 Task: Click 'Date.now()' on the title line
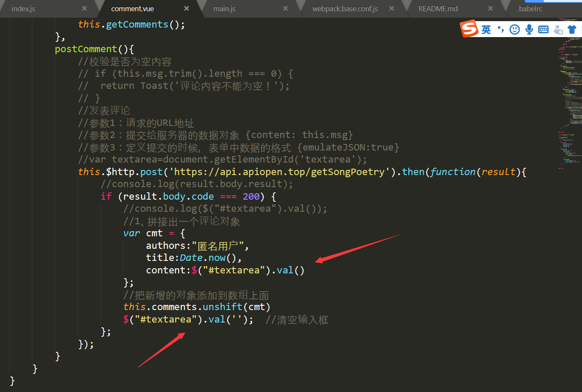click(x=208, y=258)
